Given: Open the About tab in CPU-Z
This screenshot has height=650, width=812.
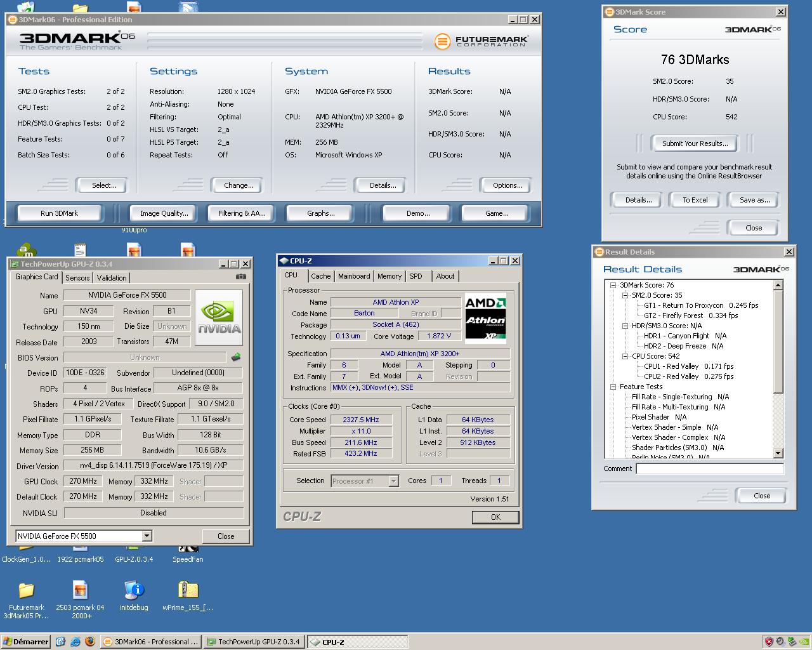Looking at the screenshot, I should [x=445, y=276].
